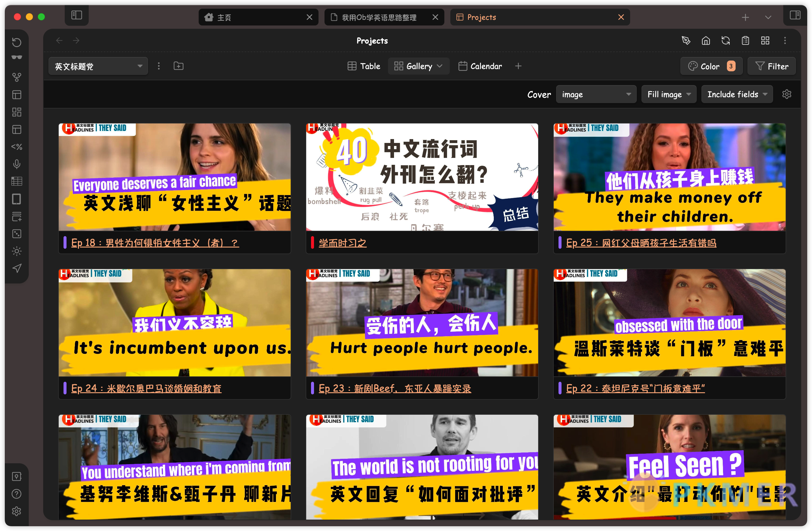Open the Color rules button
Viewport: 812px width, 531px height.
point(711,66)
